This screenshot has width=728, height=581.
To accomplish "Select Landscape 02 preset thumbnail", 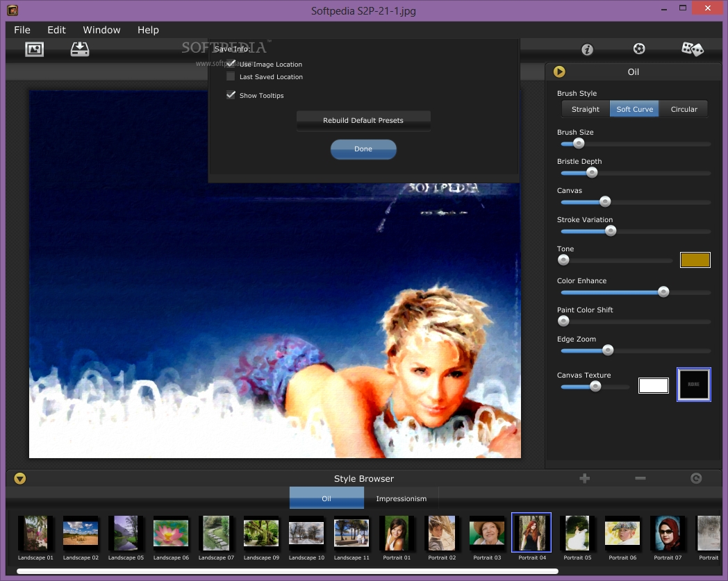I will pyautogui.click(x=81, y=533).
